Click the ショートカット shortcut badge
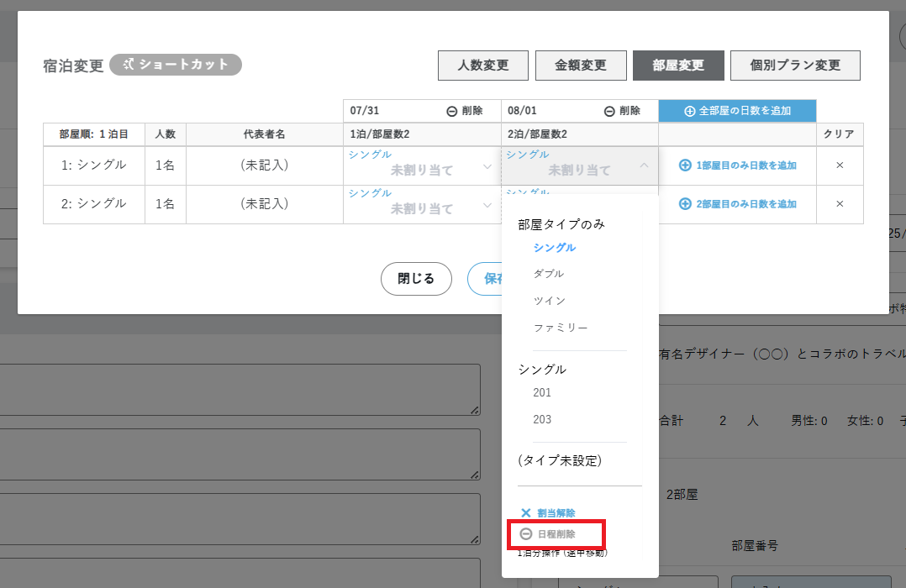Image resolution: width=906 pixels, height=588 pixels. pos(176,65)
